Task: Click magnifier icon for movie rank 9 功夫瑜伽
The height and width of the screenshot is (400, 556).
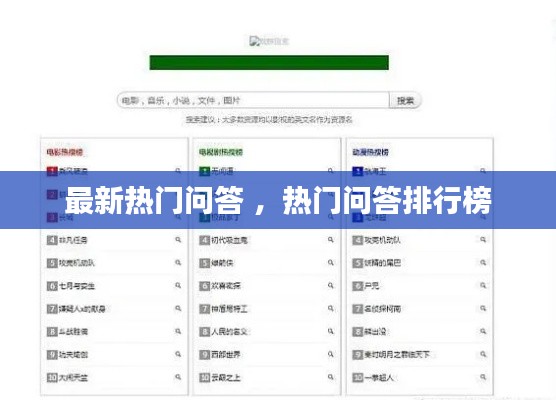Action: tap(178, 354)
